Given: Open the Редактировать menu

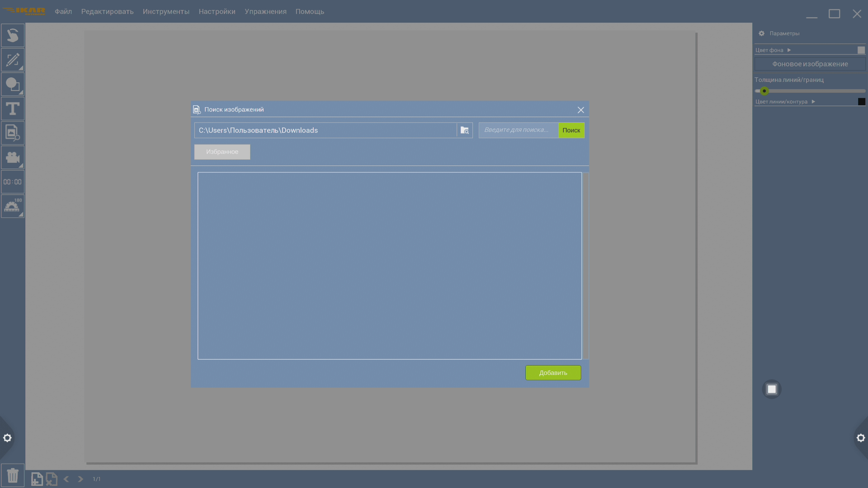Looking at the screenshot, I should pyautogui.click(x=108, y=11).
